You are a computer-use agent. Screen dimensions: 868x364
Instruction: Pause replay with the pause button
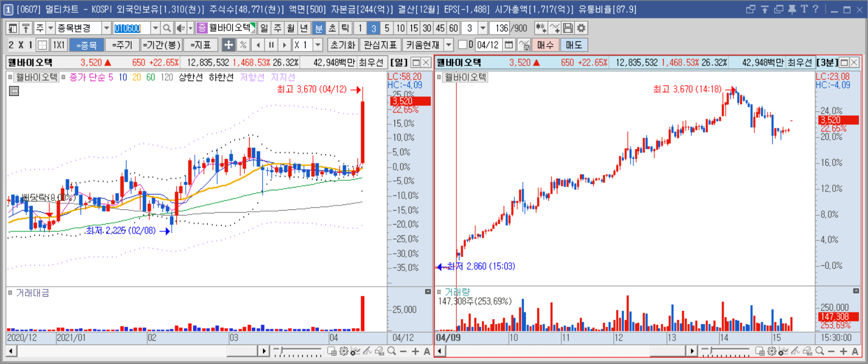click(x=271, y=45)
